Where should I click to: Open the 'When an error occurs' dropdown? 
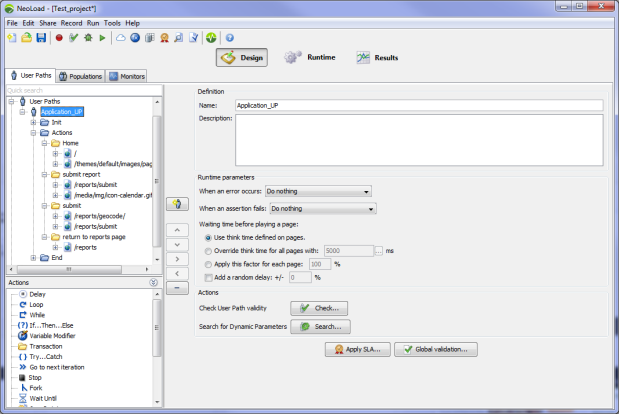318,191
